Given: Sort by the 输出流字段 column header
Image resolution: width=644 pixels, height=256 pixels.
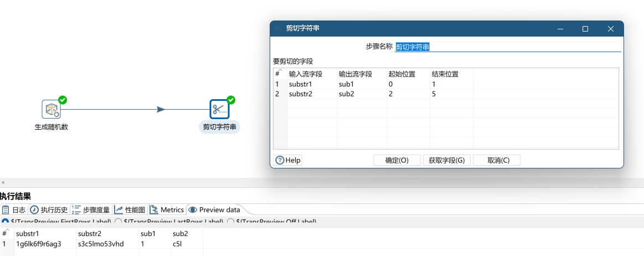Looking at the screenshot, I should tap(362, 74).
